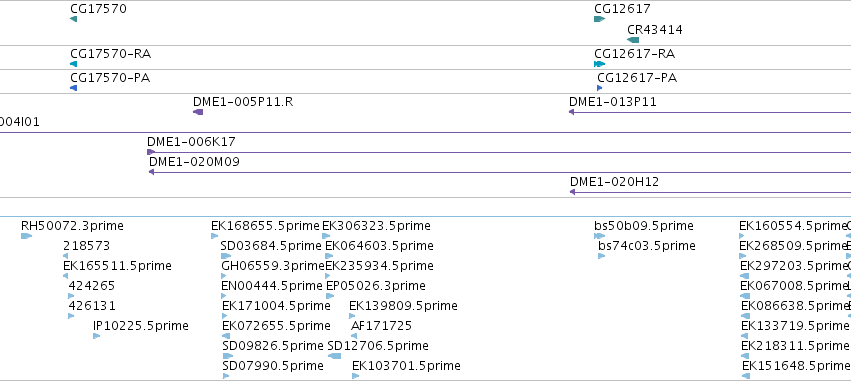Select the CG12617 gene glyph

point(600,19)
